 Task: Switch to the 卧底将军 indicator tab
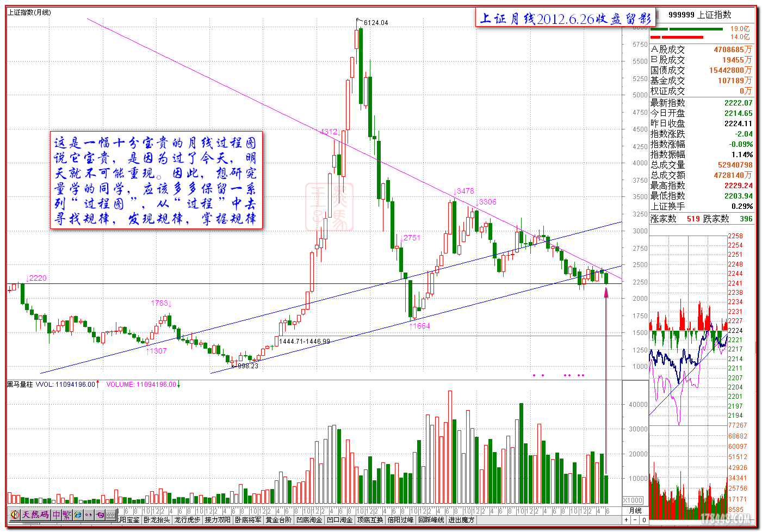tap(248, 520)
